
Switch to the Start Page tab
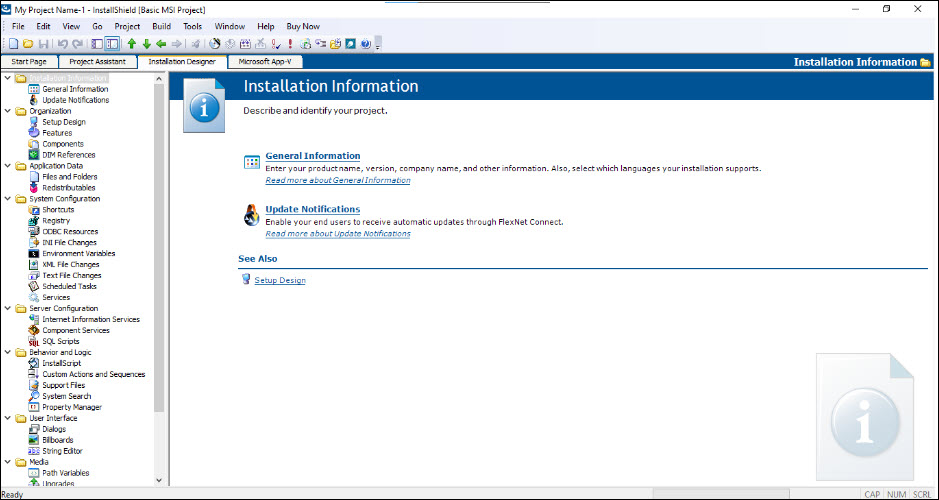(x=29, y=62)
